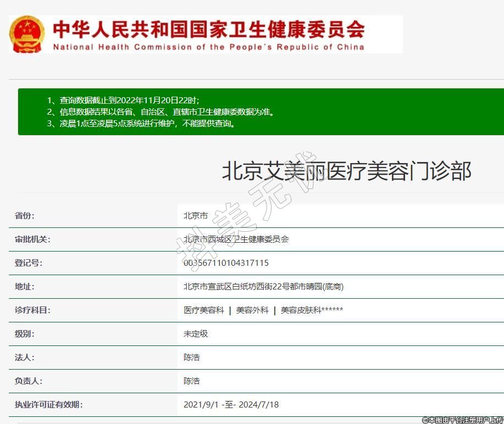Click the second notice line about 卫生健康委数据

point(167,111)
